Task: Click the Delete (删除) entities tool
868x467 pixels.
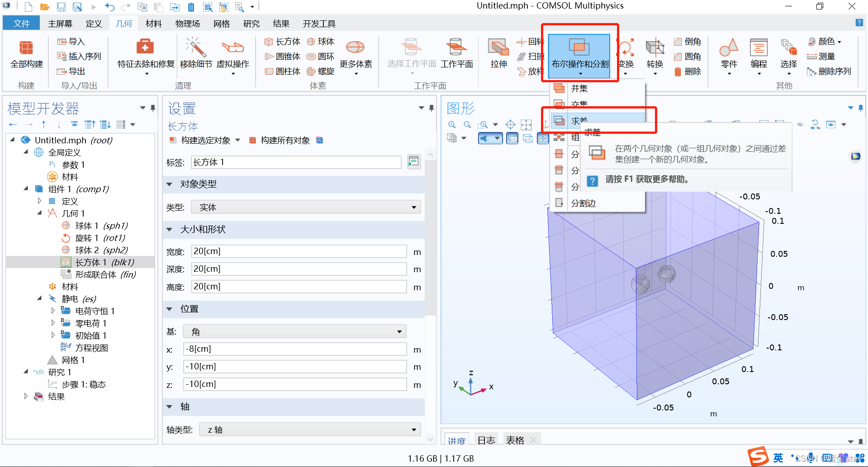Action: pyautogui.click(x=687, y=71)
